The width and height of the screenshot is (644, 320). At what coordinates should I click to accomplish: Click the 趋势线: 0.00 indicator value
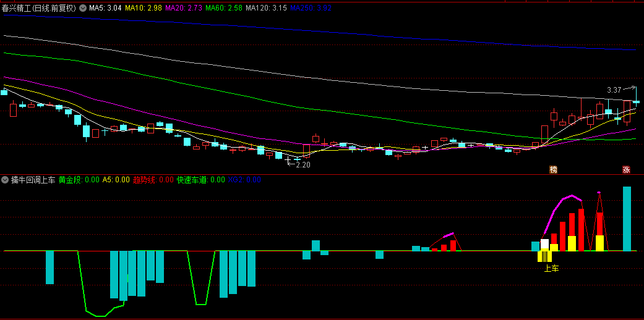153,179
